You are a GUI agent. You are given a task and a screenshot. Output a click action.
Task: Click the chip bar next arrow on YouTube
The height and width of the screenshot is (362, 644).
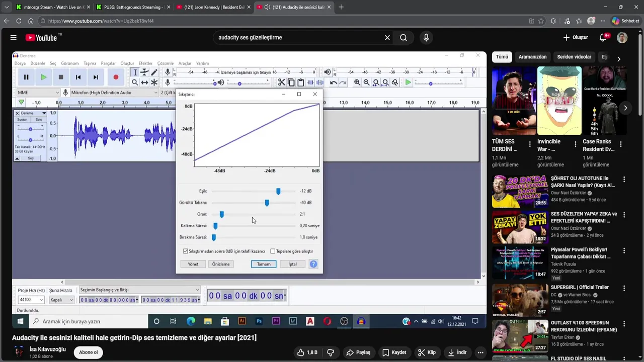pyautogui.click(x=619, y=59)
